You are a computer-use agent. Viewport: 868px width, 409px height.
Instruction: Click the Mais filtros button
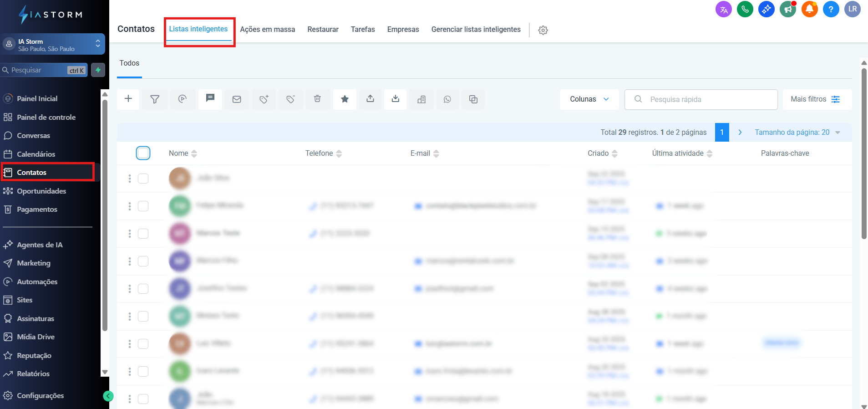point(817,99)
